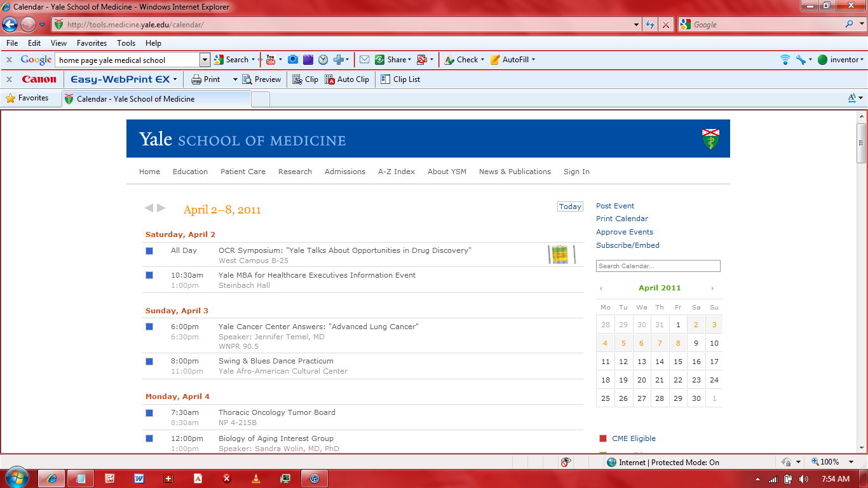Go to next month in mini calendar

click(712, 288)
